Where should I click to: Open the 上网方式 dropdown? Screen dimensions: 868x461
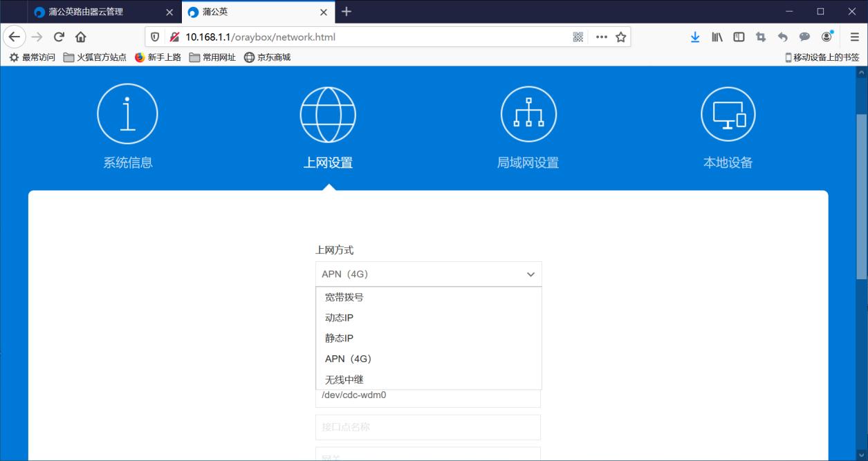coord(428,274)
